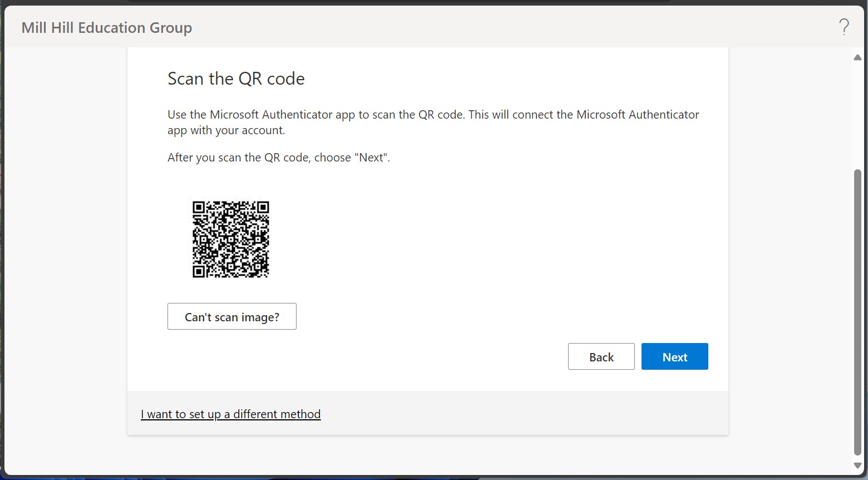Click the "Use the Microsoft Authenticator app" paragraph
This screenshot has height=480, width=868.
coord(433,122)
